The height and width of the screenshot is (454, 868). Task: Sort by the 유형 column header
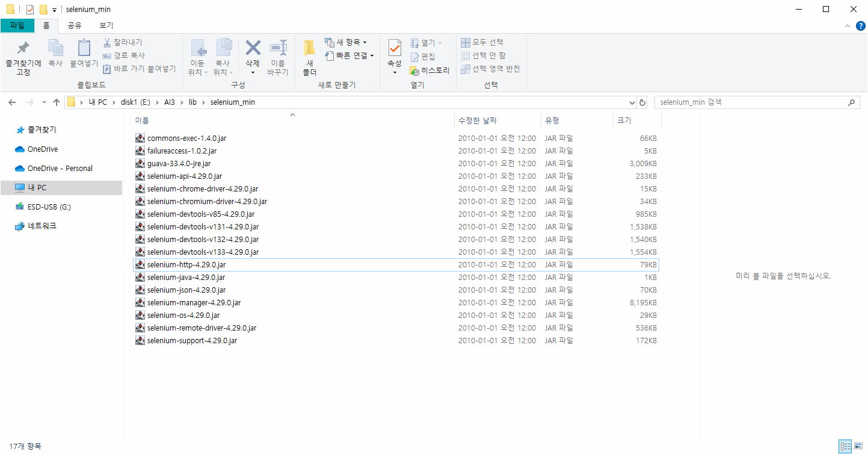coord(577,120)
